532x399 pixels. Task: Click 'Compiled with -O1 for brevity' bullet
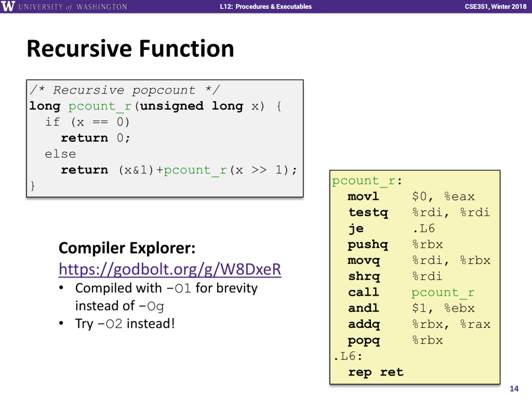(166, 288)
